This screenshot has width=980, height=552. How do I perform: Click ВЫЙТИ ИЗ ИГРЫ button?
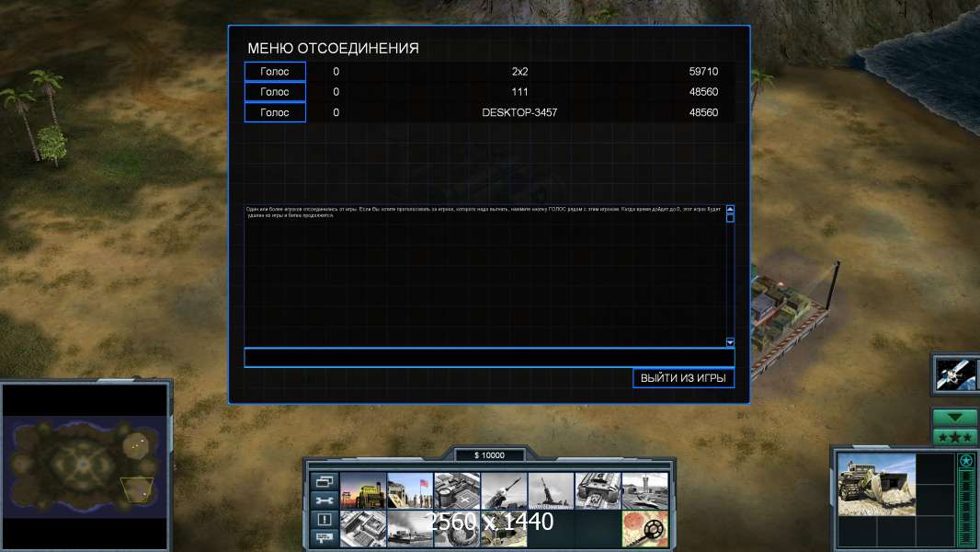(x=683, y=377)
